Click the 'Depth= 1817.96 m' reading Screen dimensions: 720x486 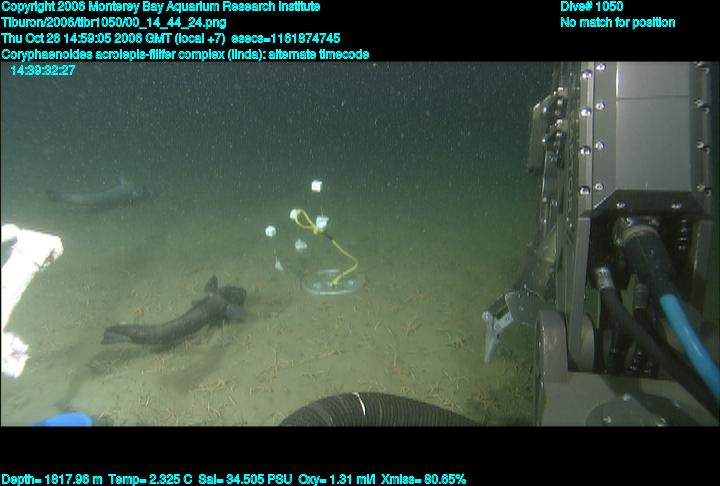click(x=52, y=480)
